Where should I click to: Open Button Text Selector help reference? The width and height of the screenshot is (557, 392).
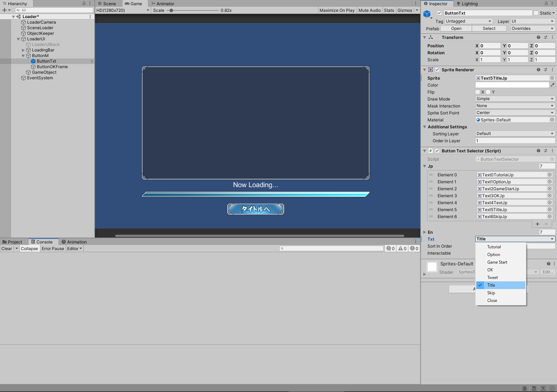click(x=539, y=151)
